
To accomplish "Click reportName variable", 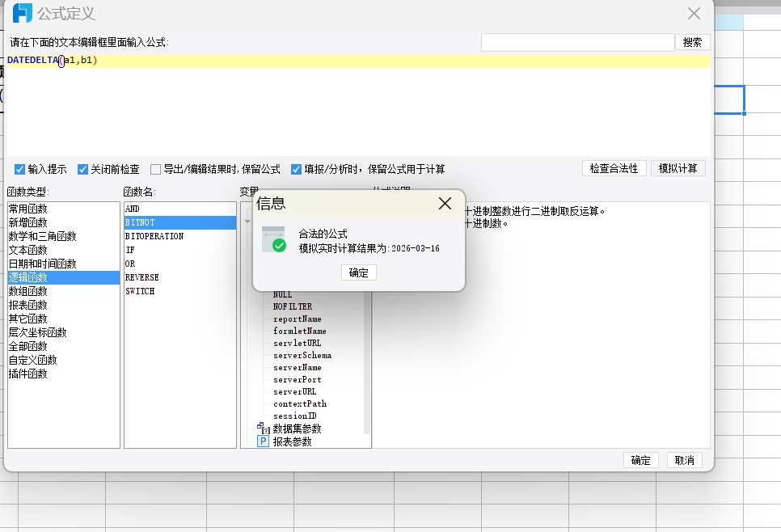I will [298, 319].
